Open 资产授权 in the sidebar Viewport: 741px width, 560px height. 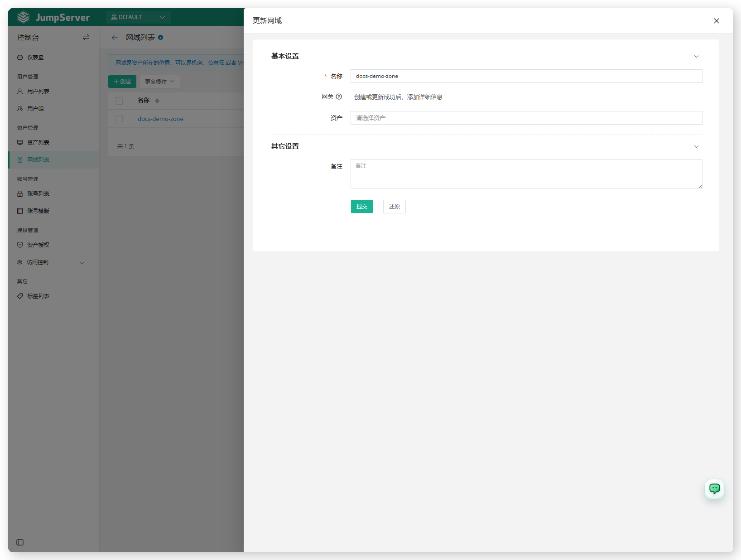[53, 245]
